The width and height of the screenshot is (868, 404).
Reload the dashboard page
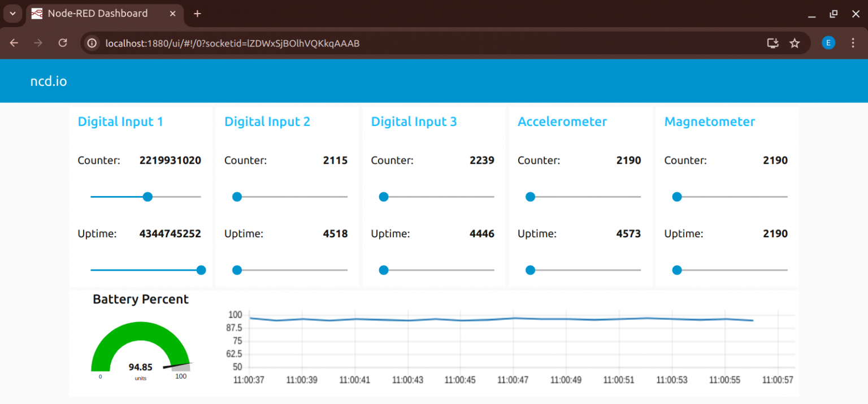tap(63, 43)
